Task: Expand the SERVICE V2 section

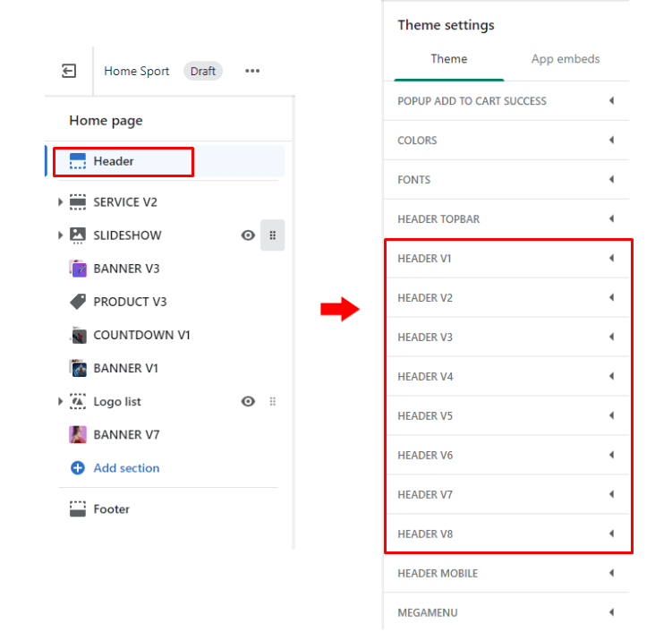Action: (x=61, y=202)
